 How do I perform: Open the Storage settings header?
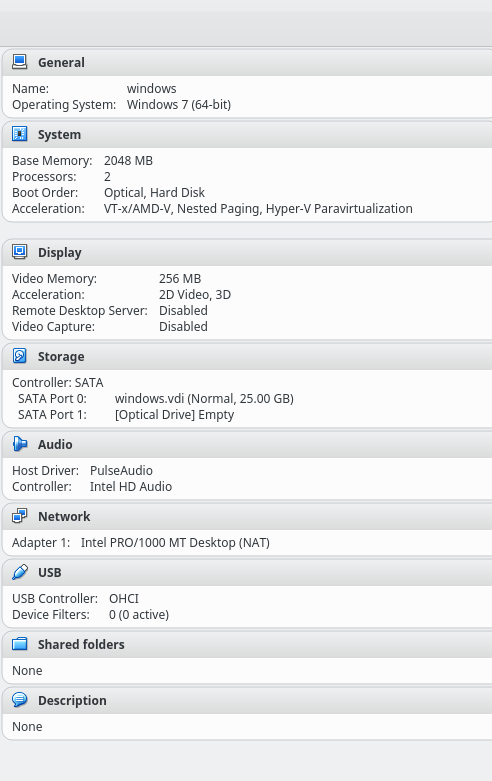61,357
